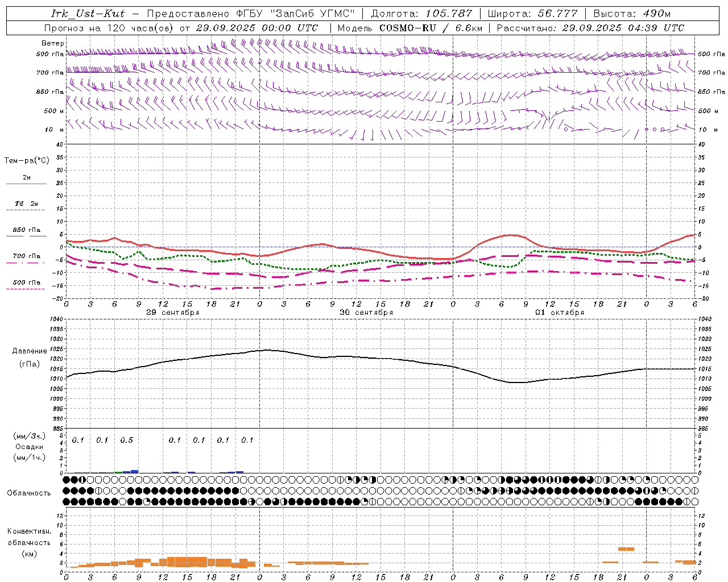Click the 'Td 2м' dew point legend entry

pyautogui.click(x=27, y=203)
